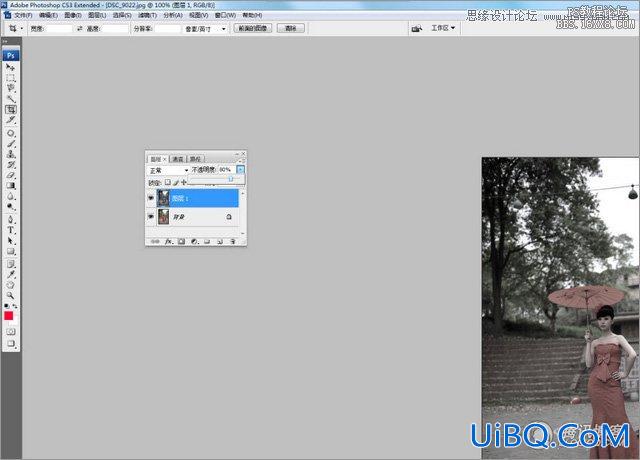Open the 滤镜(T) menu
640x460 pixels.
147,15
